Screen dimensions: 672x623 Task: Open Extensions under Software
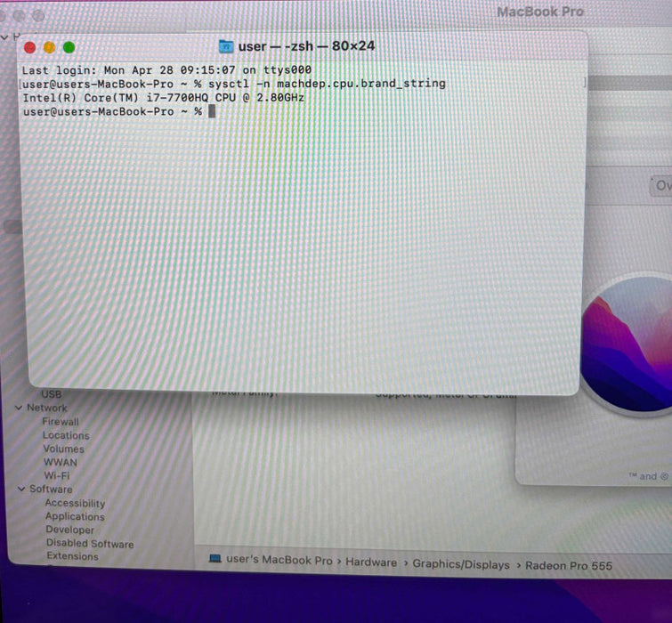click(72, 556)
